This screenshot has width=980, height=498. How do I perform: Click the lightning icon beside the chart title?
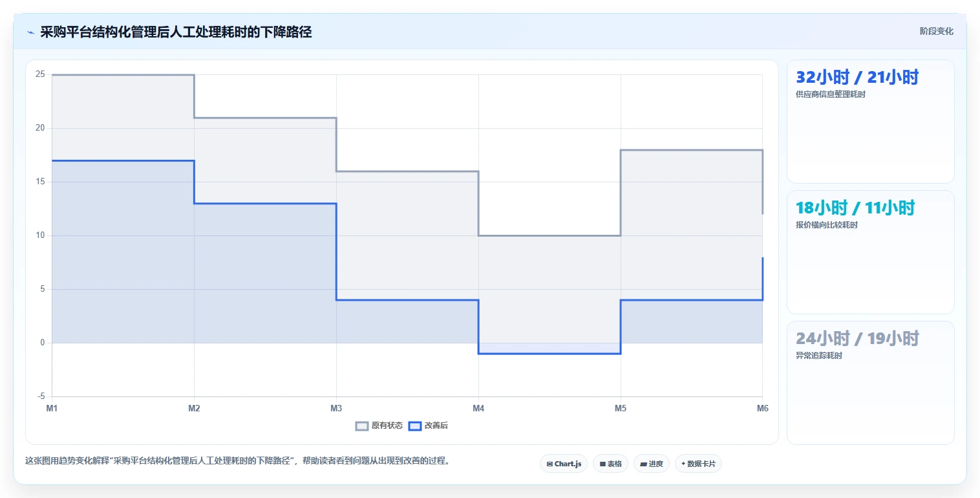[x=30, y=32]
